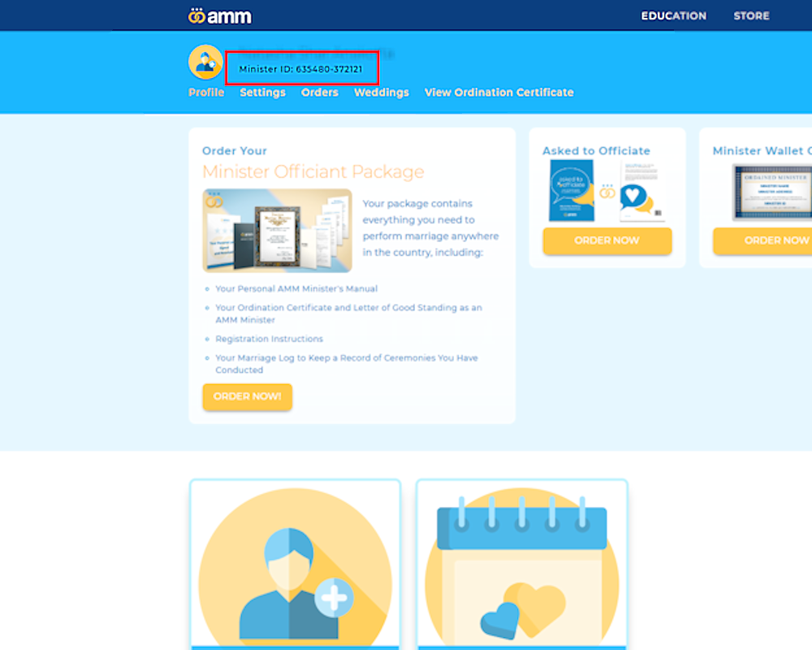Image resolution: width=812 pixels, height=650 pixels.
Task: Click the heart speech bubble booklet image
Action: point(643,191)
